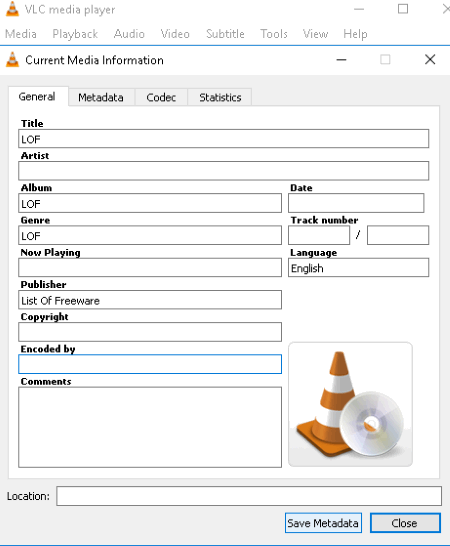This screenshot has height=546, width=450.
Task: Focus the Title field containing LOF
Action: pos(224,139)
